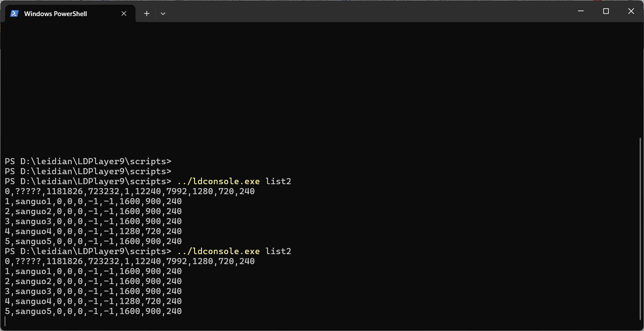Maximize the terminal window
Screen dimensions: 644x331
point(606,11)
